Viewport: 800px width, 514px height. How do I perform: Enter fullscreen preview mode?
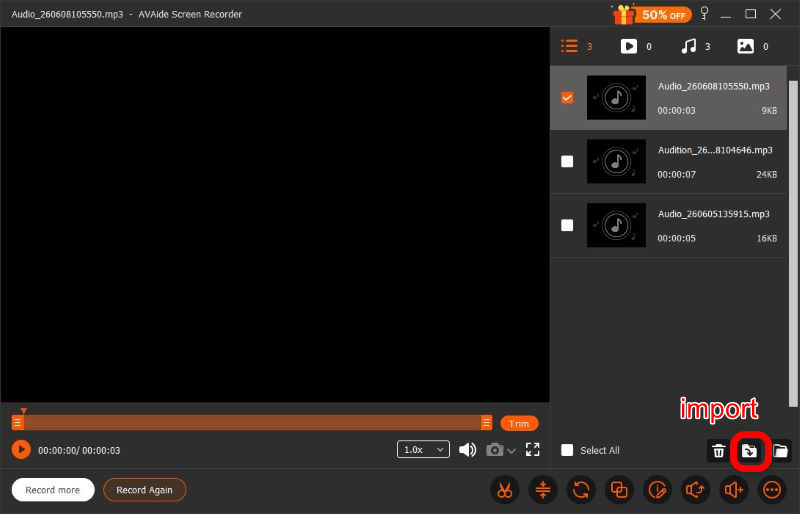tap(533, 449)
